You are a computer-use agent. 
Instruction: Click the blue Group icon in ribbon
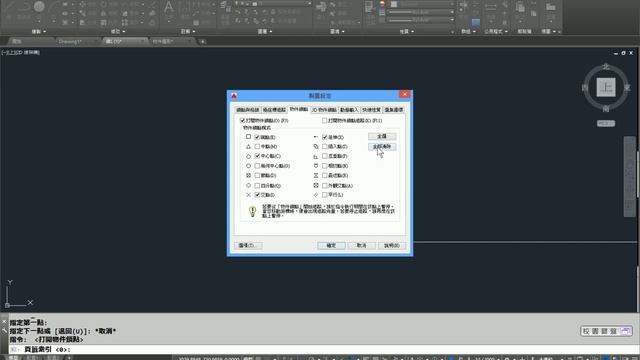point(476,22)
